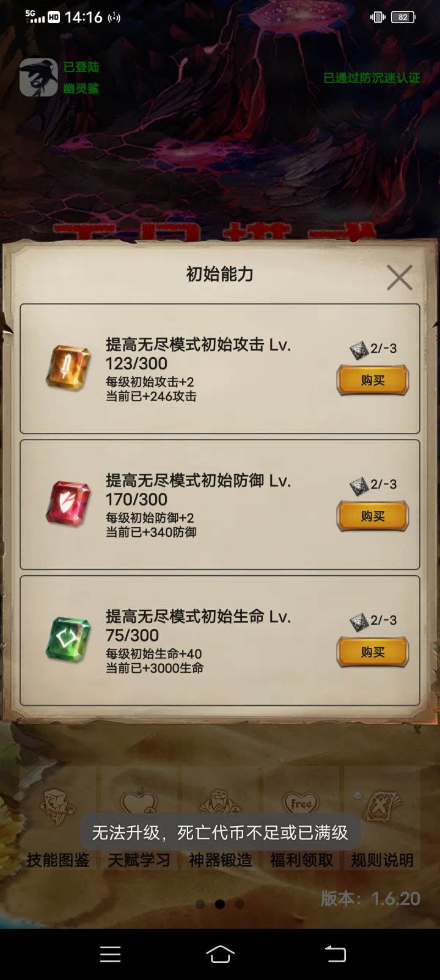The height and width of the screenshot is (980, 440).
Task: Tap the green heart health gem icon
Action: point(68,640)
